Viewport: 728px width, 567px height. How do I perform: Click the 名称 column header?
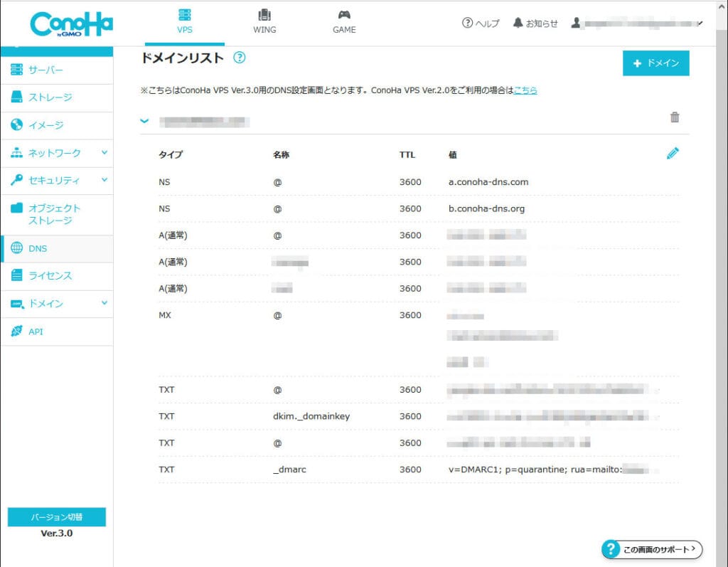pos(281,155)
